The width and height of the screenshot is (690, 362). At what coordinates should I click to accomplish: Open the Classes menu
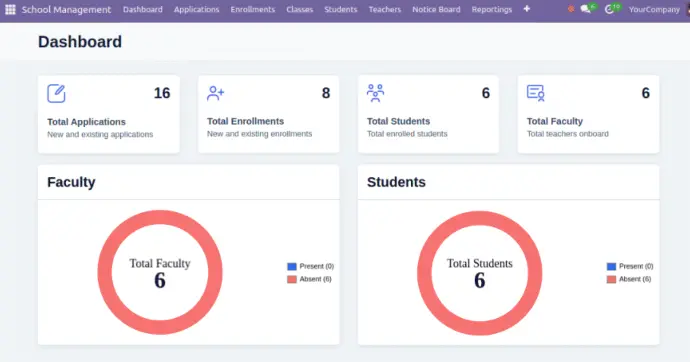299,9
